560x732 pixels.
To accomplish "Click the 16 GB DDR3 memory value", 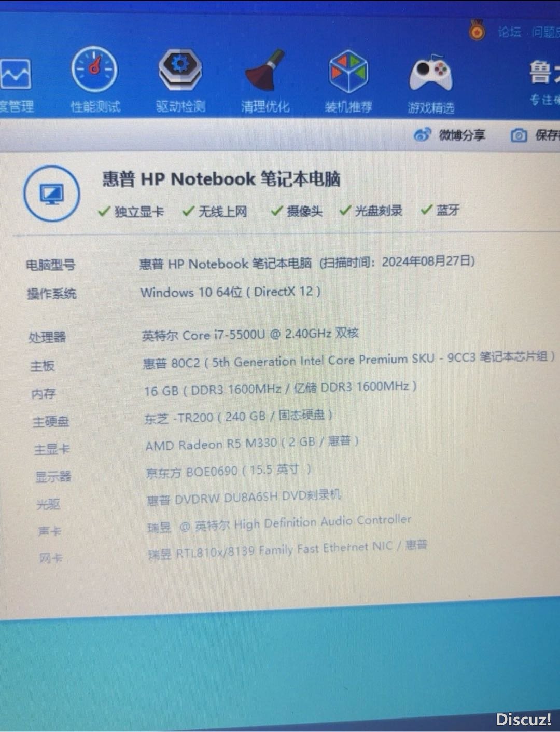I will click(281, 388).
